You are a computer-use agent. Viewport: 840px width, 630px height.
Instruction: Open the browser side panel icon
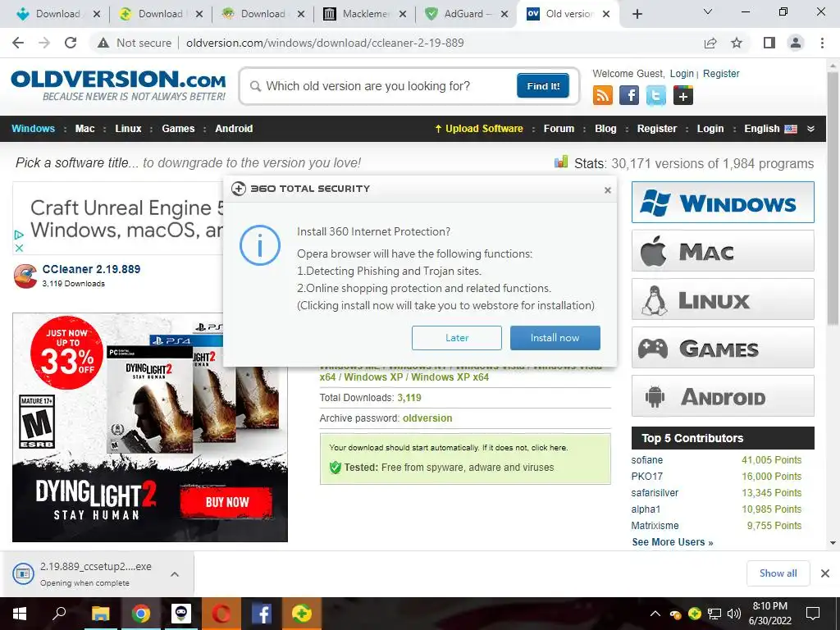(x=769, y=43)
